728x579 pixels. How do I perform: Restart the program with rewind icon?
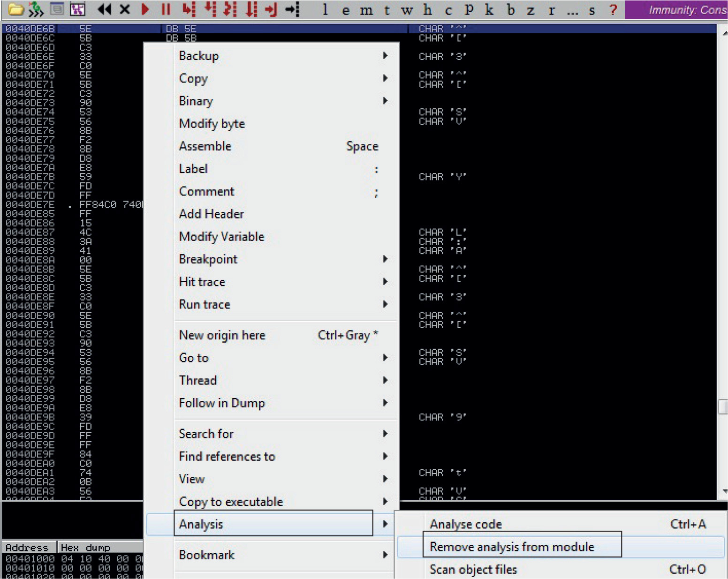tap(104, 9)
